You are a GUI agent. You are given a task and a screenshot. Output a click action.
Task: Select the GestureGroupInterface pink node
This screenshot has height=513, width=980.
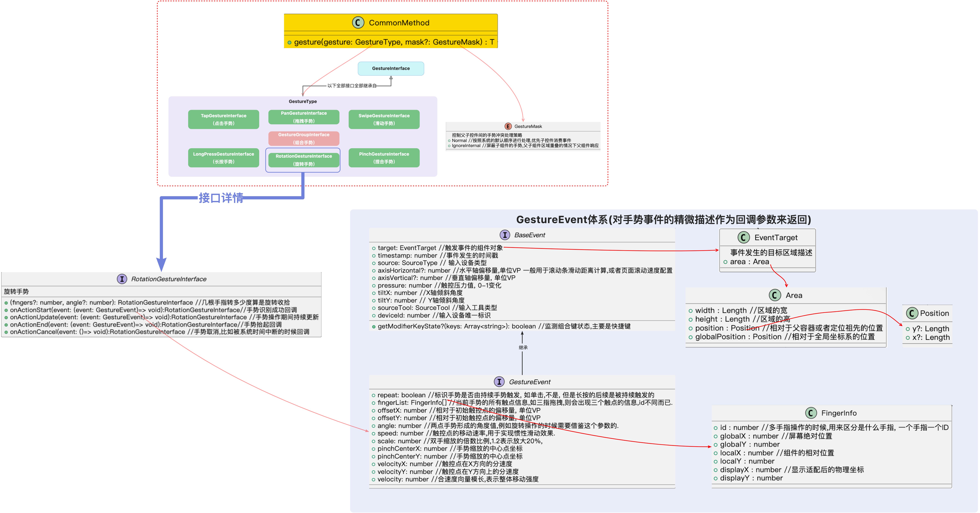pyautogui.click(x=304, y=139)
